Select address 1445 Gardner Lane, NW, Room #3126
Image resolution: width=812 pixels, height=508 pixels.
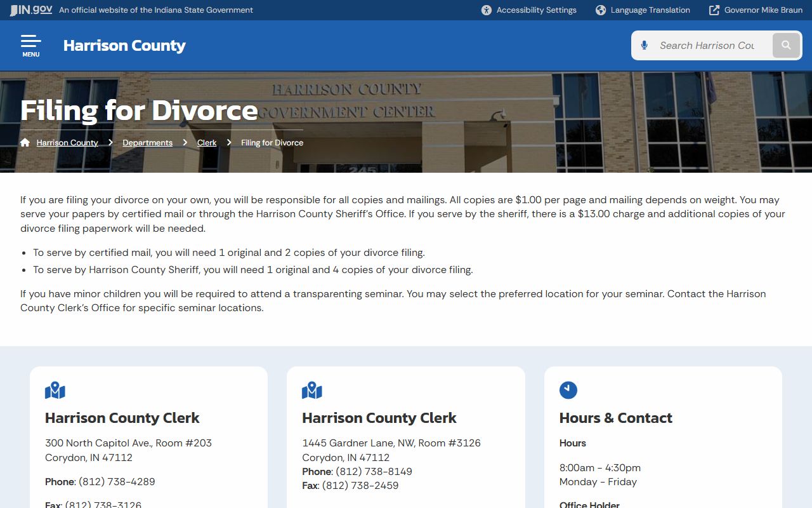pos(391,443)
